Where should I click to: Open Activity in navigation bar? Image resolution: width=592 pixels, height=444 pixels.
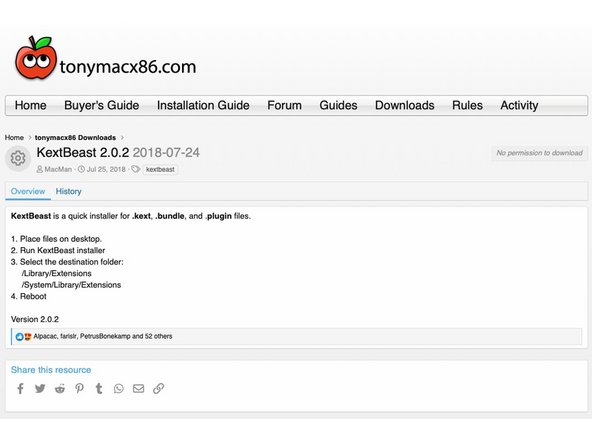click(x=519, y=105)
